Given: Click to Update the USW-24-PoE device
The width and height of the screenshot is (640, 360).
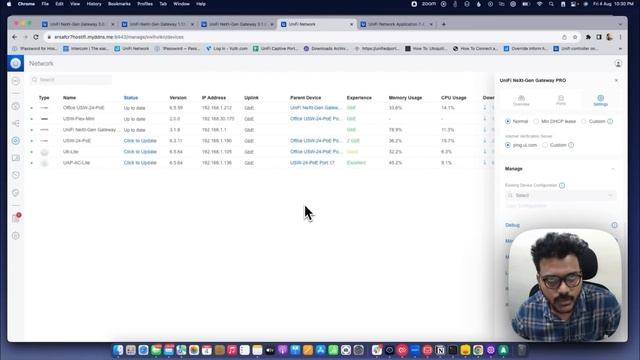Looking at the screenshot, I should (140, 141).
